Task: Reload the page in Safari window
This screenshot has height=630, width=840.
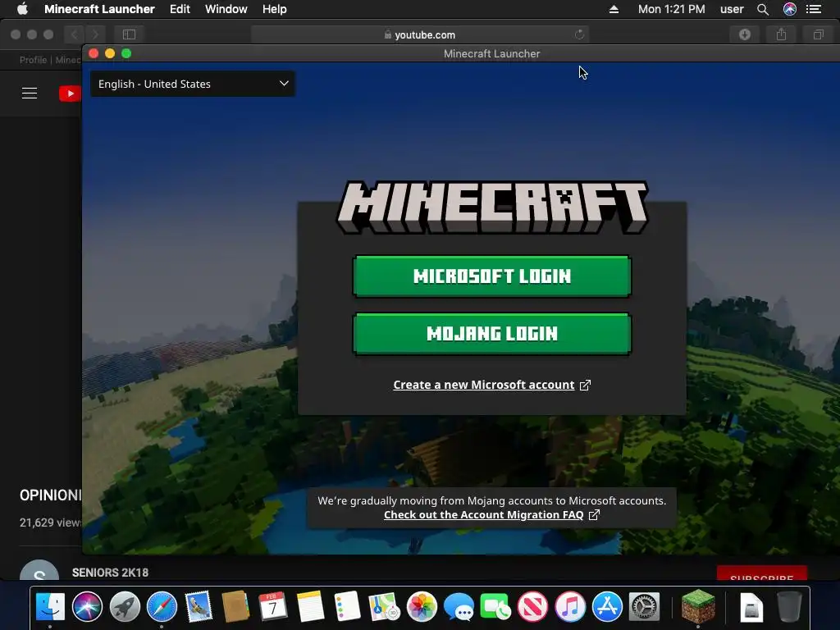Action: [x=579, y=34]
